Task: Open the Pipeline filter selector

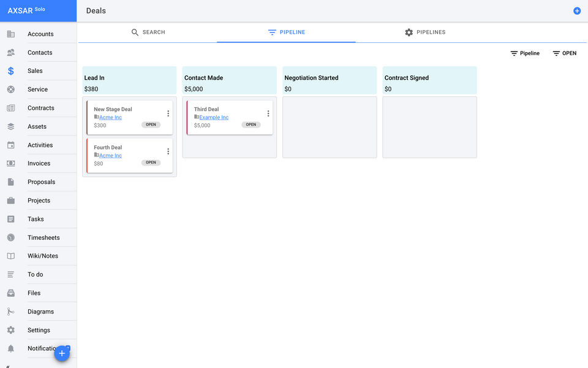Action: click(x=525, y=53)
